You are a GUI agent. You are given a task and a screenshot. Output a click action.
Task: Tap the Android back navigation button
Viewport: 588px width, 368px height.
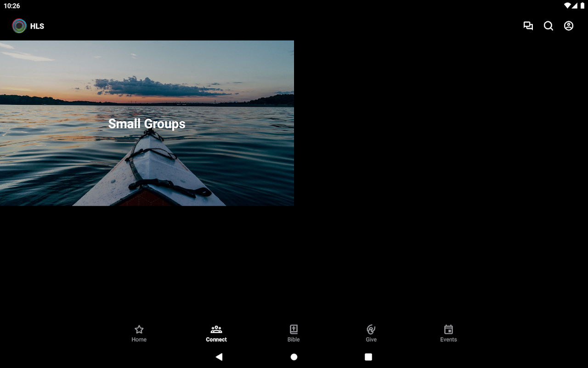[x=219, y=357]
